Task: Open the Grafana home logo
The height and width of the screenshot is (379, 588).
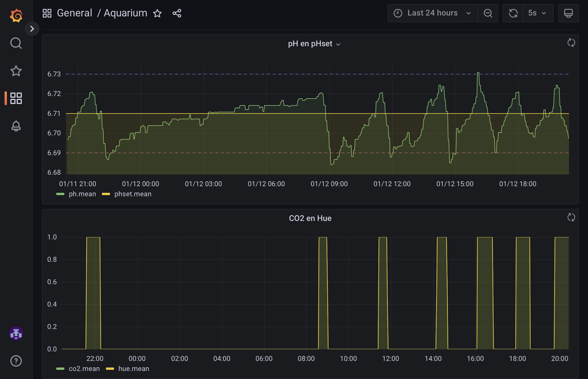Action: [x=16, y=15]
